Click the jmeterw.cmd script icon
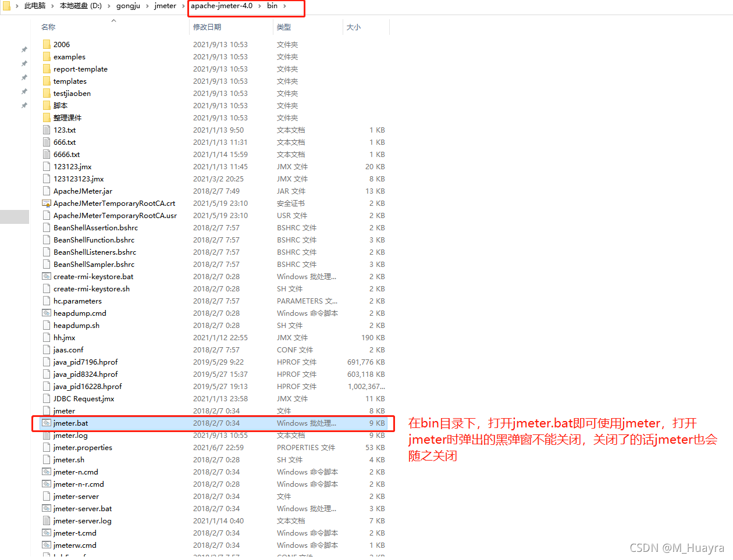733x560 pixels. (47, 545)
